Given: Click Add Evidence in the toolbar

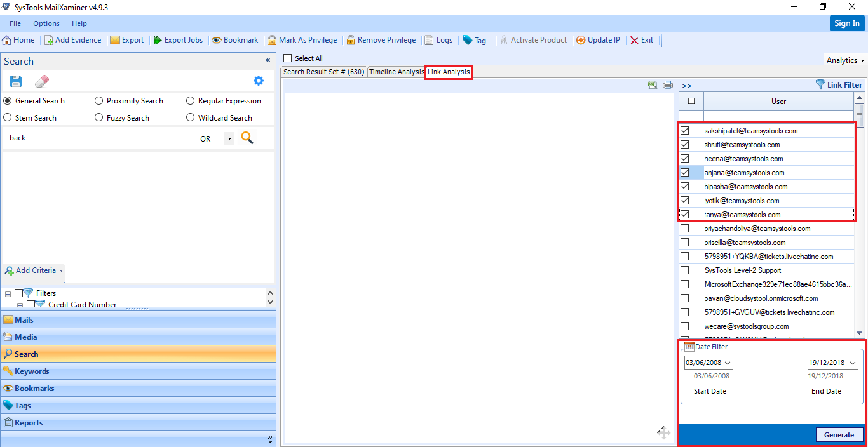Looking at the screenshot, I should point(72,40).
